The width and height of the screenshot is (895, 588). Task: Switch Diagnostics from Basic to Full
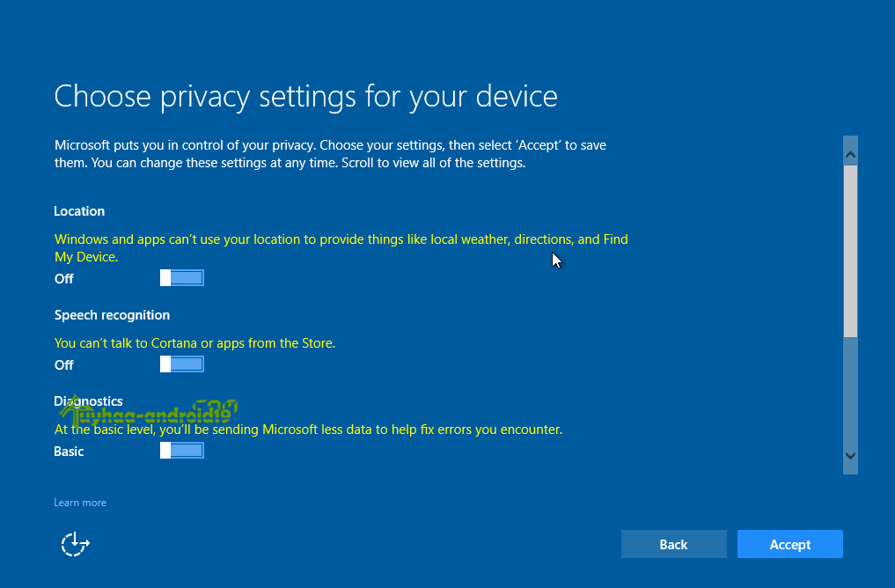pyautogui.click(x=181, y=450)
